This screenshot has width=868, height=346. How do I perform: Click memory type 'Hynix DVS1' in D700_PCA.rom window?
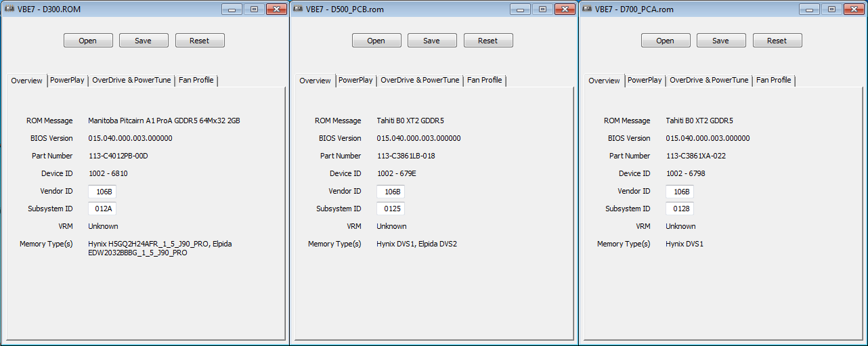point(685,244)
